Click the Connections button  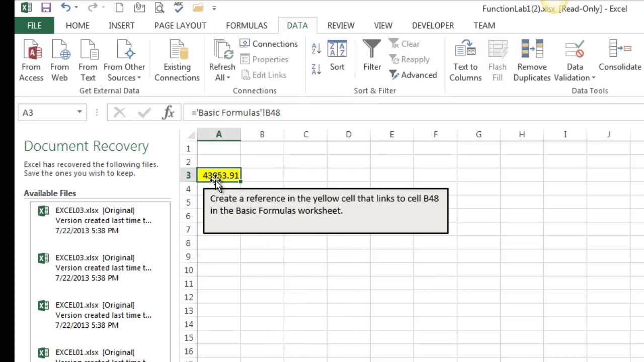pyautogui.click(x=269, y=44)
